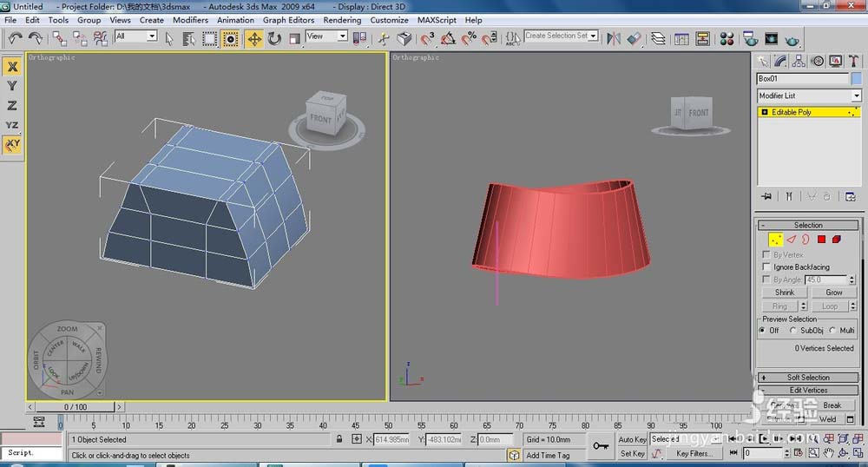Screen dimensions: 868x467
Task: Click the Select and Rotate tool
Action: point(274,38)
